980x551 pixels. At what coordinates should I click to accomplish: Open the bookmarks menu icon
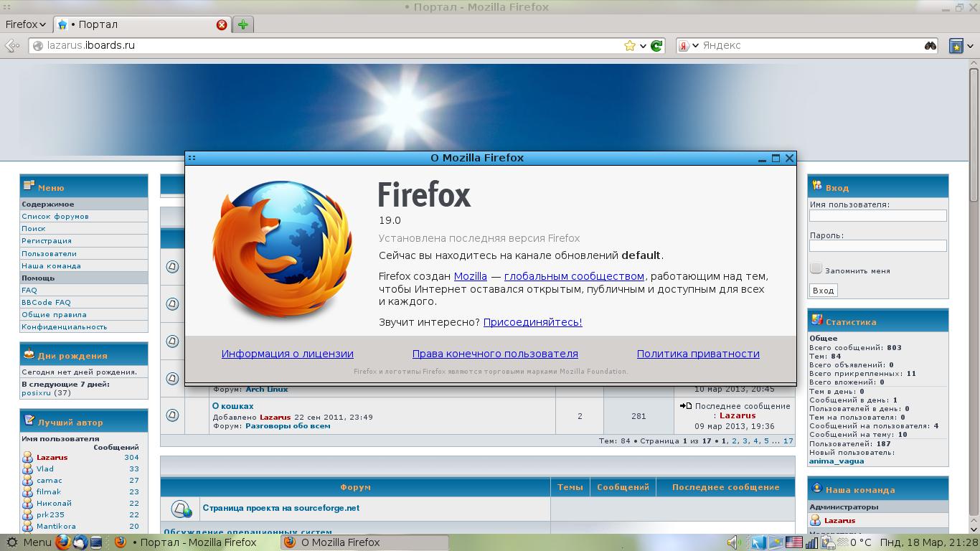point(956,45)
